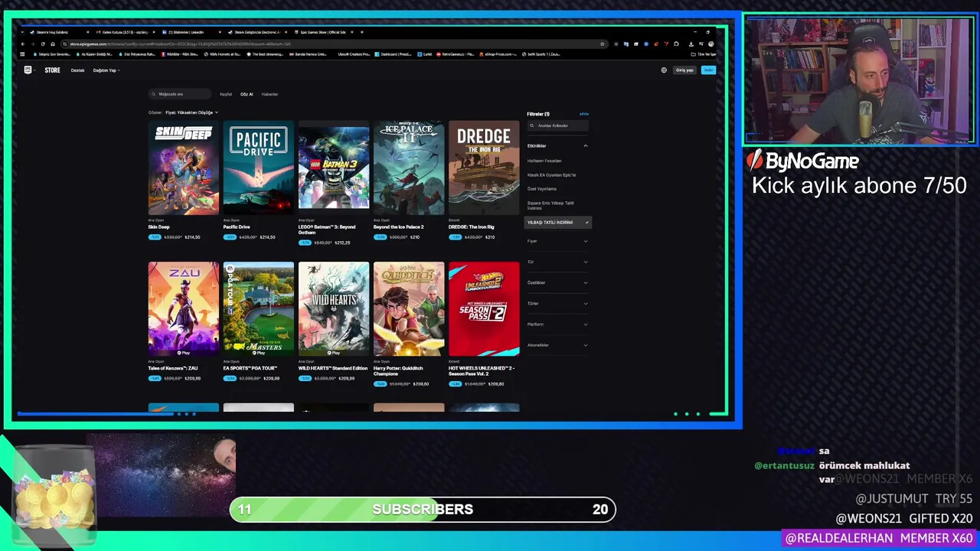
Task: Click the EA Play badge on the WILD HEARTS cover
Action: click(333, 353)
